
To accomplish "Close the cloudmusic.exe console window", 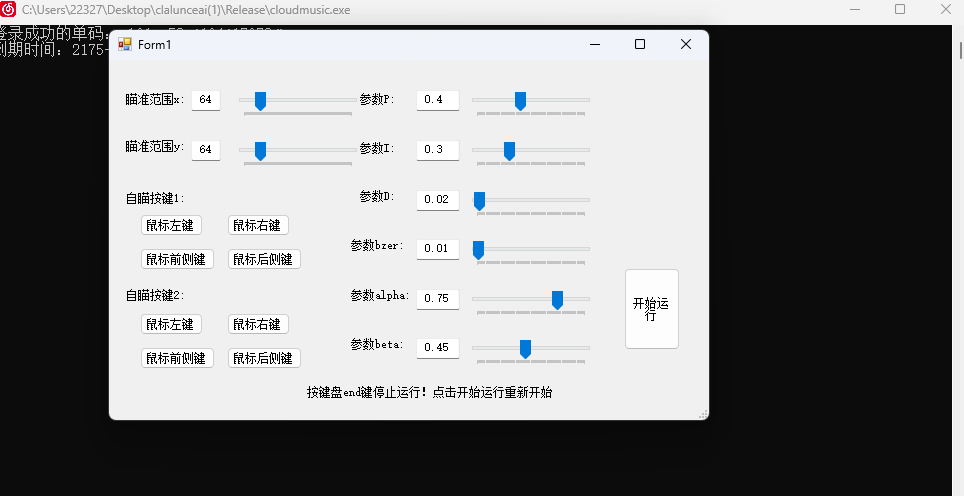I will point(946,9).
